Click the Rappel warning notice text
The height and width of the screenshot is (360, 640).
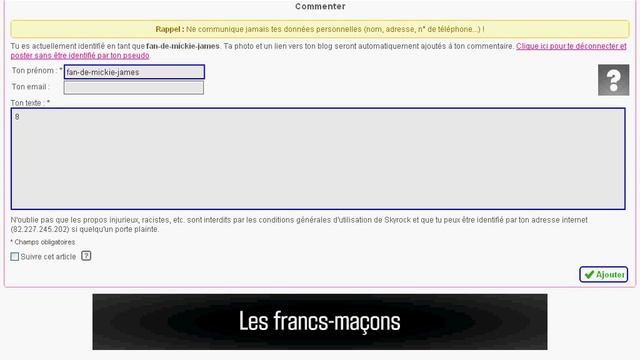click(320, 29)
